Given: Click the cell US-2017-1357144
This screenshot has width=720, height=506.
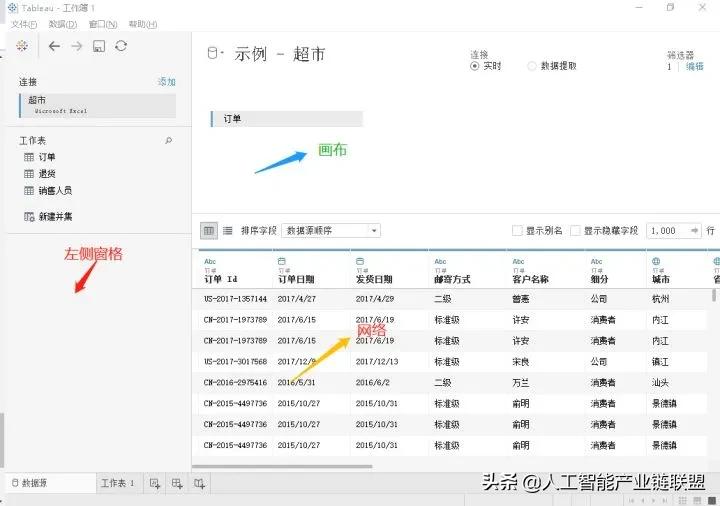Looking at the screenshot, I should pyautogui.click(x=235, y=299).
